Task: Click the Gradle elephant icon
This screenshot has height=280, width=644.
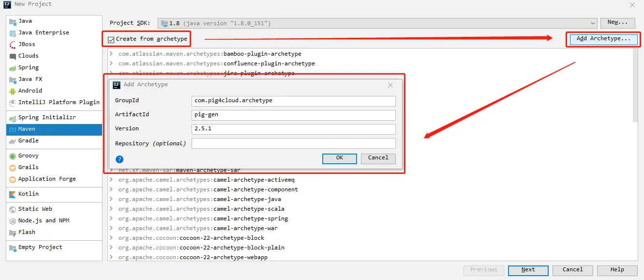Action: pyautogui.click(x=13, y=141)
